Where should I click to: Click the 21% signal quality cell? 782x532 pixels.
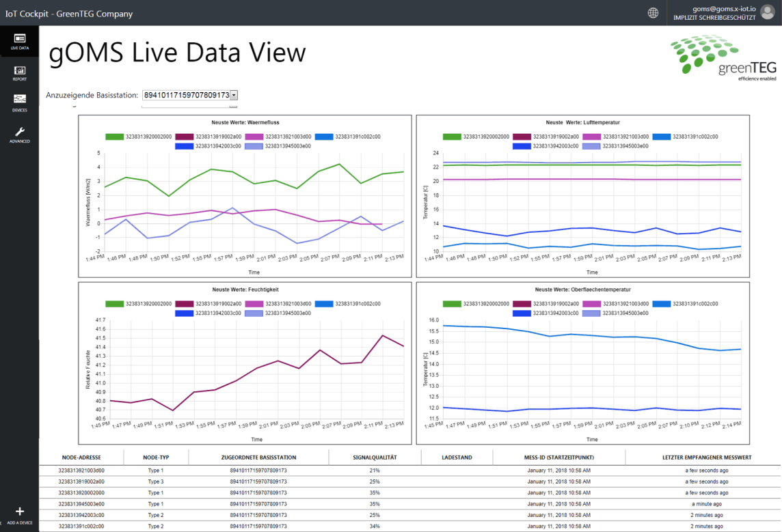[x=375, y=471]
